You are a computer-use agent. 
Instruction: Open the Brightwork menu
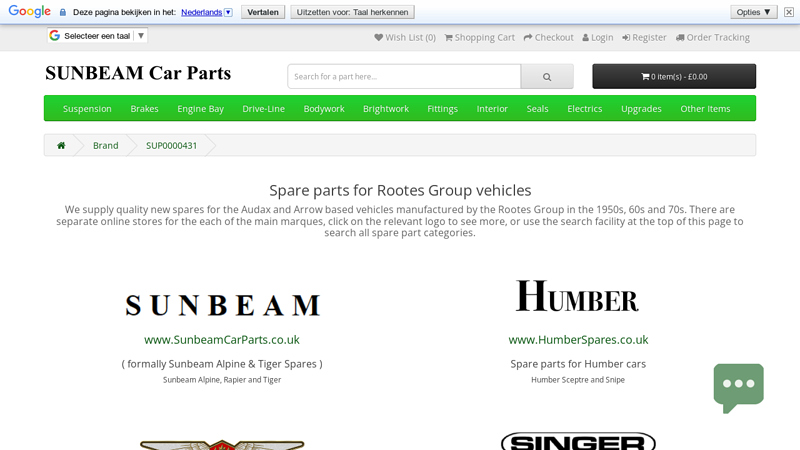tap(386, 109)
